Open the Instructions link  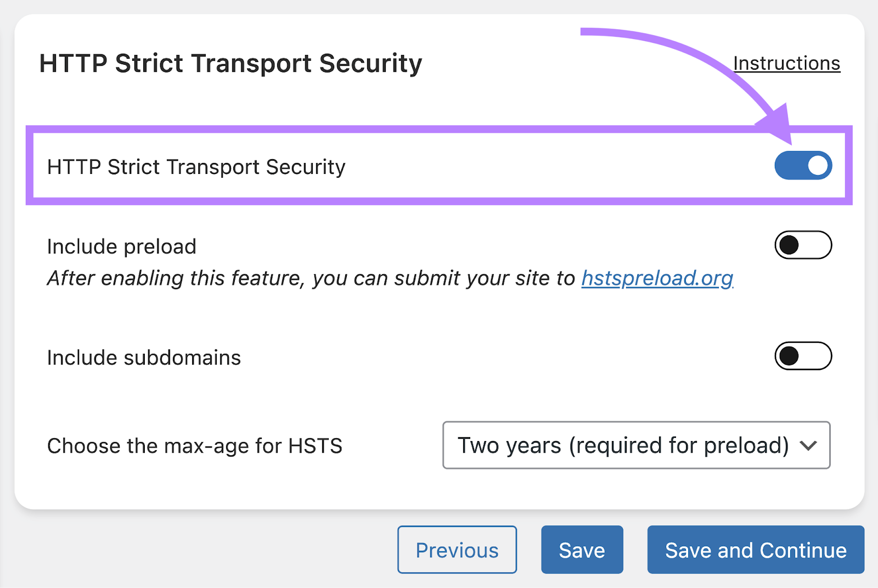(786, 63)
